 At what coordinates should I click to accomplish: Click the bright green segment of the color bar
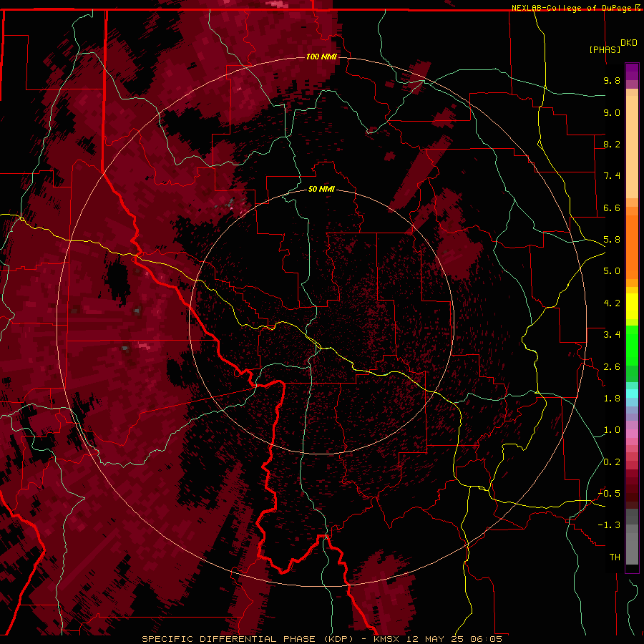coord(632,345)
